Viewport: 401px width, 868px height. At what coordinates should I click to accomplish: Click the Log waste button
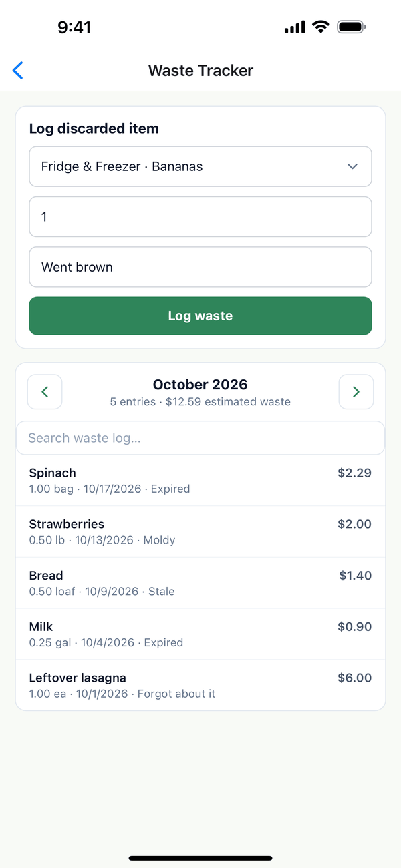pyautogui.click(x=200, y=316)
